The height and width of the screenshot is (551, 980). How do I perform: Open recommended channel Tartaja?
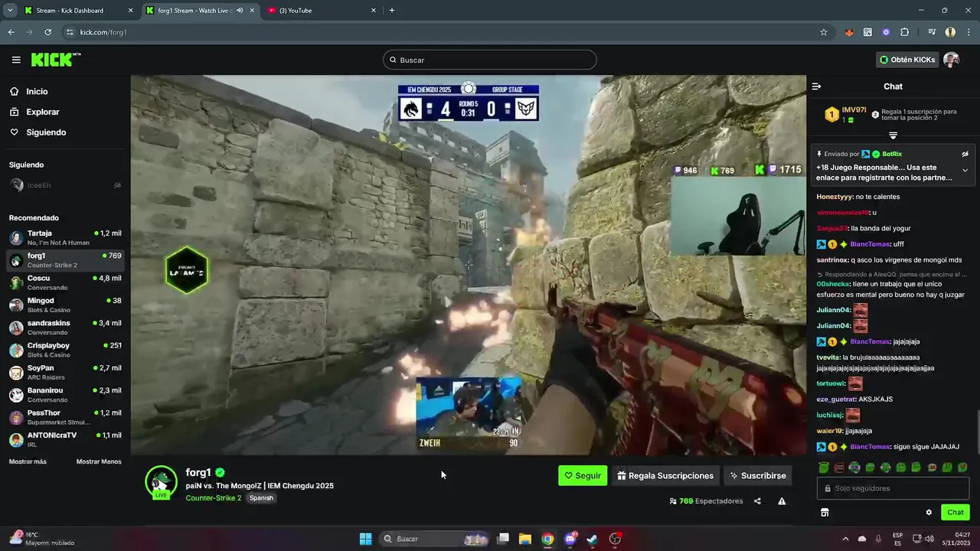(65, 237)
